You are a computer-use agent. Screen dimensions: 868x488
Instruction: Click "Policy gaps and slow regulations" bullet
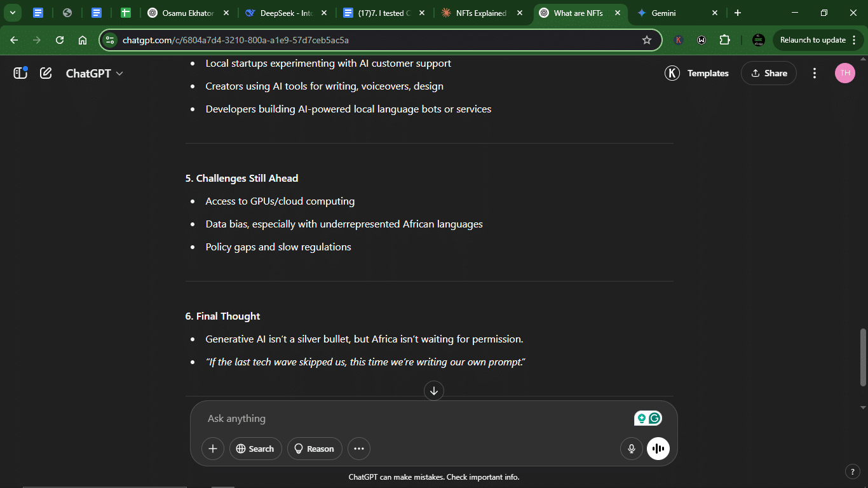[278, 247]
